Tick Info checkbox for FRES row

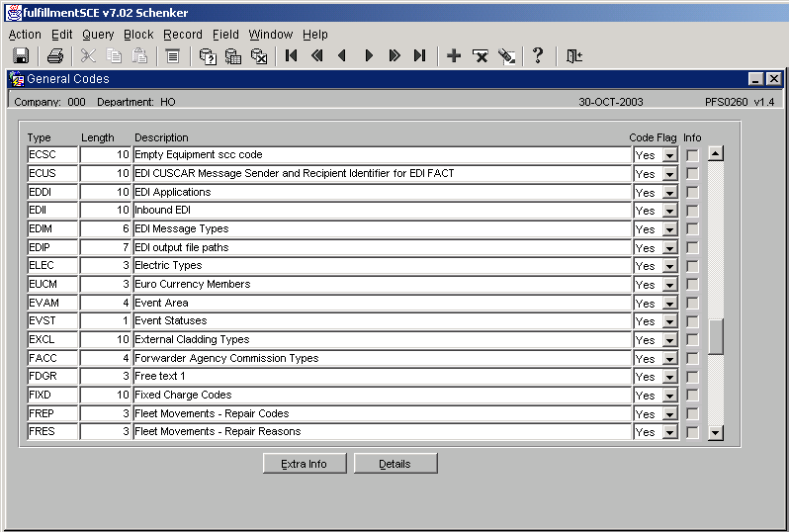[x=692, y=432]
